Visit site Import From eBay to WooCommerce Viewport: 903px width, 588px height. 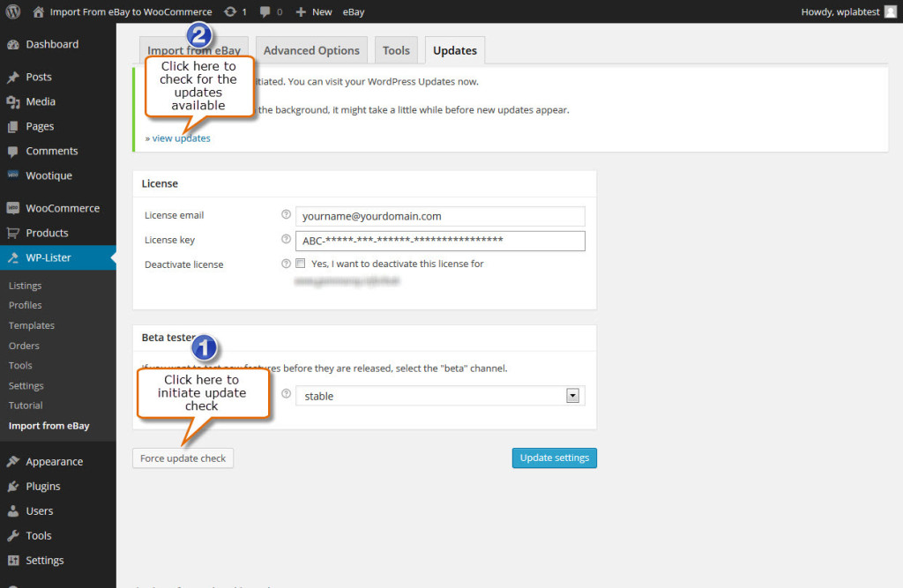pyautogui.click(x=131, y=11)
